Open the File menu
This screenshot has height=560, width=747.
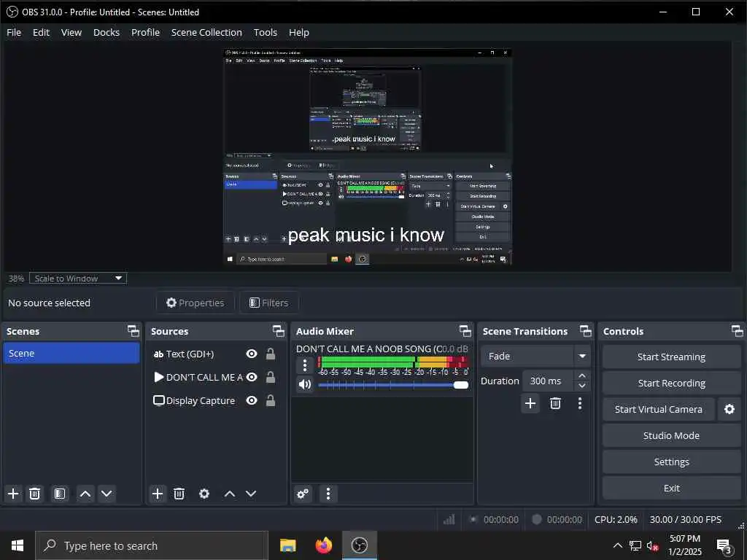pos(14,32)
